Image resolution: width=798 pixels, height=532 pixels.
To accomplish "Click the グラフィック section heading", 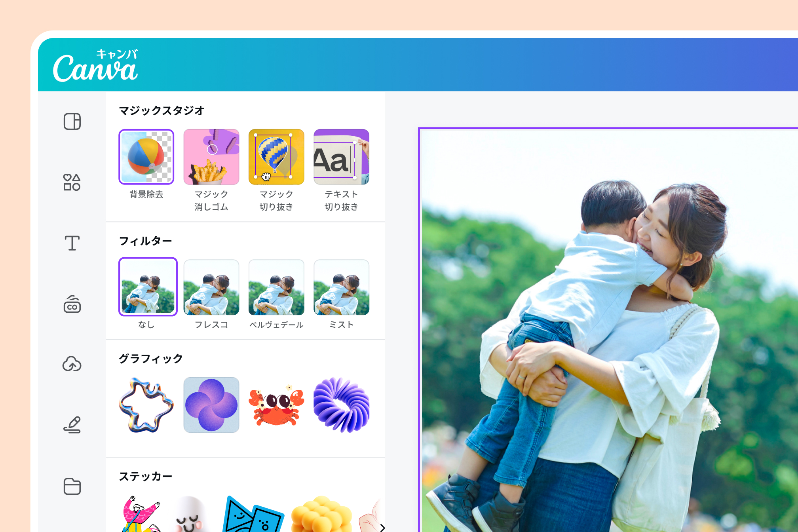I will point(151,359).
